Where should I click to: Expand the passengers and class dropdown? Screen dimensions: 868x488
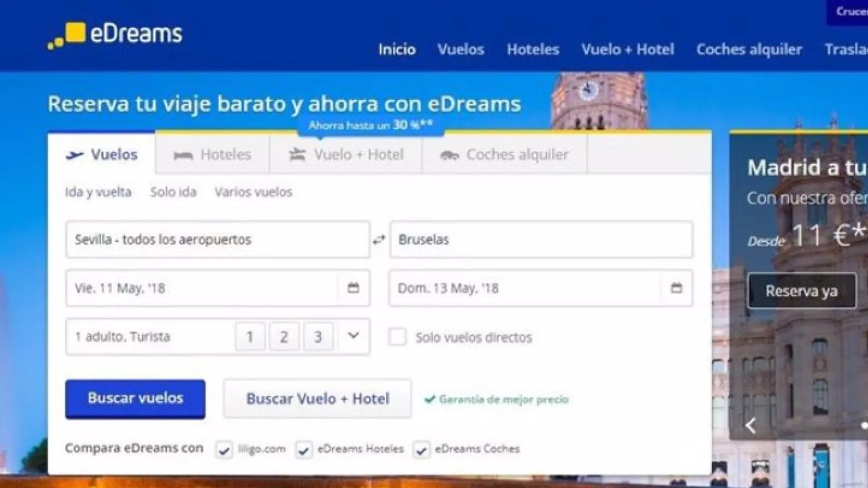(353, 336)
